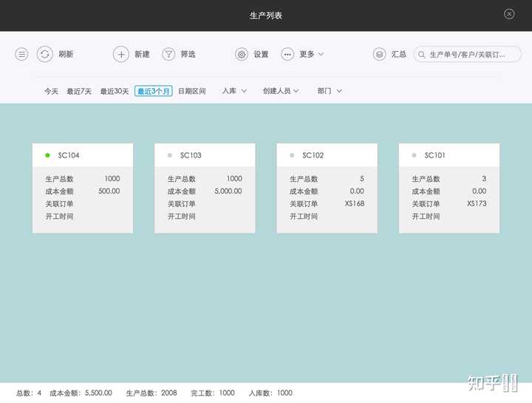The image size is (532, 403).
Task: Open the SC102 production card title
Action: pyautogui.click(x=313, y=155)
